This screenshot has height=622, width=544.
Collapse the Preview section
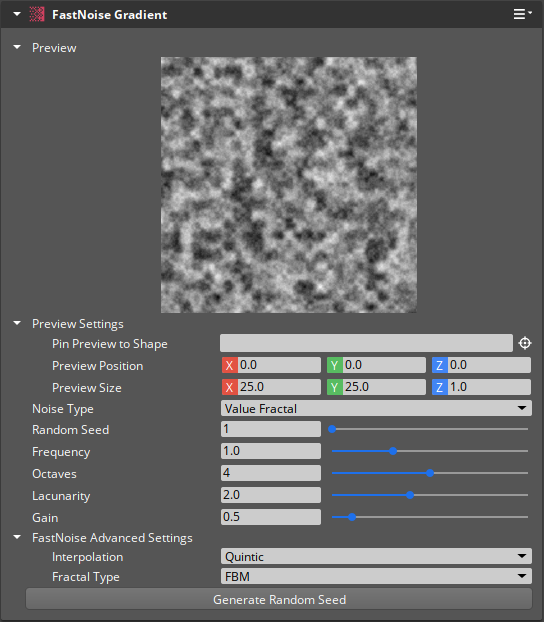[17, 47]
